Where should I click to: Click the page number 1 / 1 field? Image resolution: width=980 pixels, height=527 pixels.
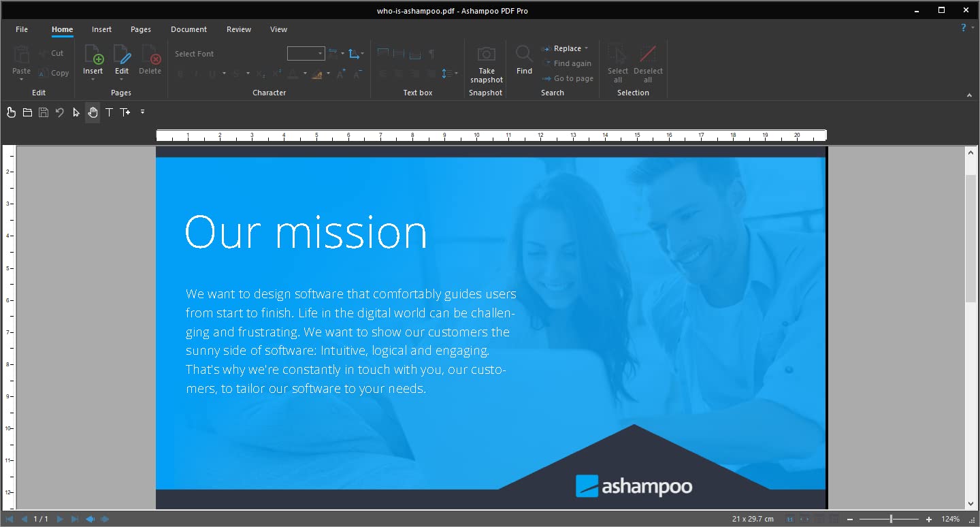click(41, 520)
